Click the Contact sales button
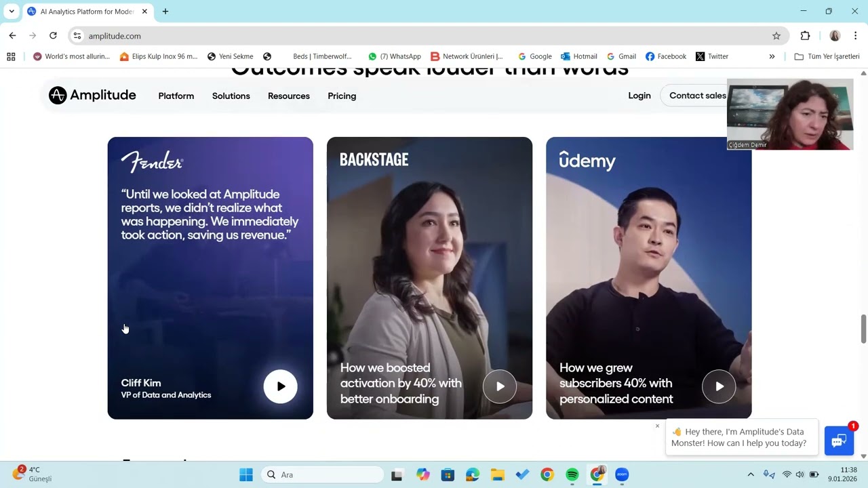868x488 pixels. tap(698, 96)
